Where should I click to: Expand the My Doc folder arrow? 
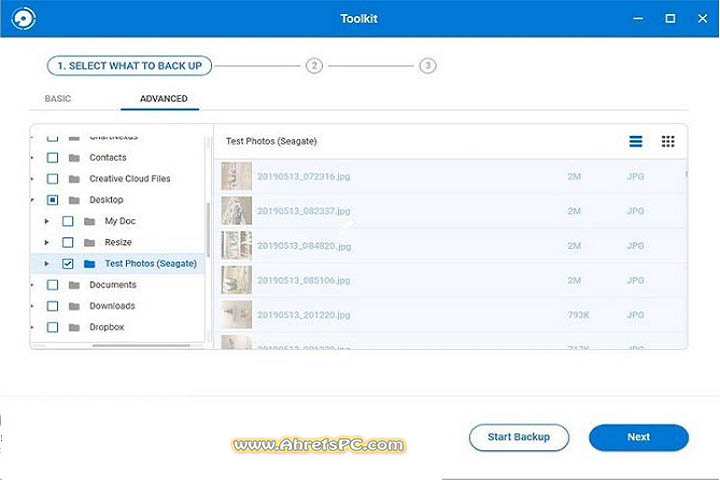(46, 221)
